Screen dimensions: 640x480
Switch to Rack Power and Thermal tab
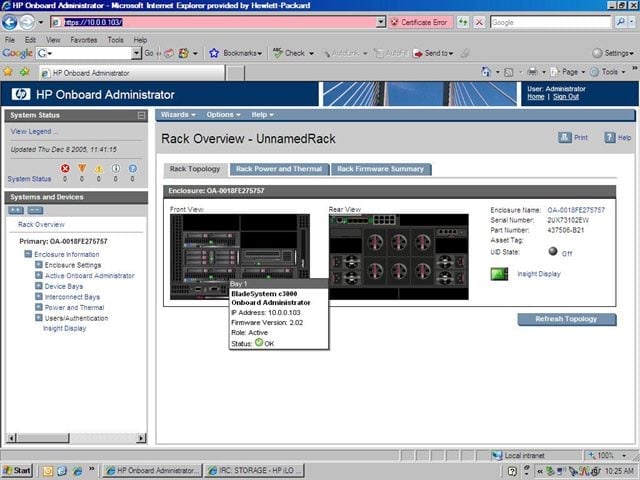tap(279, 169)
